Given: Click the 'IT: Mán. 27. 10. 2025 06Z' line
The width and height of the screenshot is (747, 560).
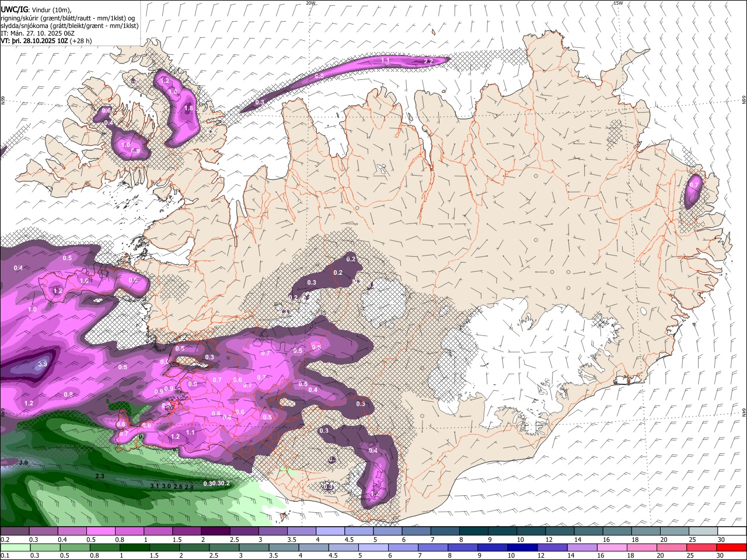Looking at the screenshot, I should (38, 33).
